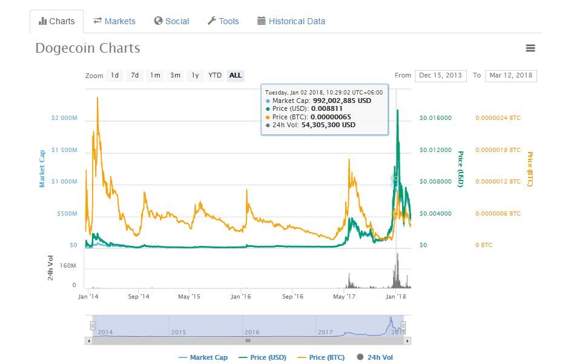
Task: Click the Price (BTC) axis title
Action: click(x=530, y=169)
